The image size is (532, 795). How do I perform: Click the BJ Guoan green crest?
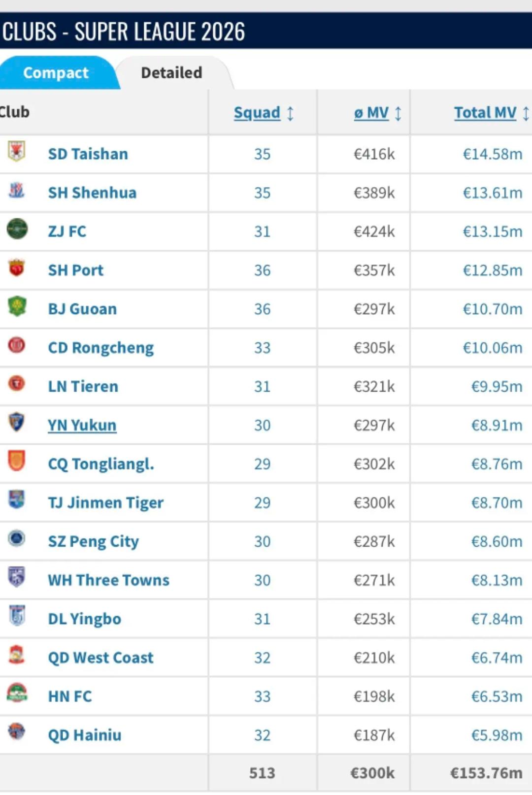pyautogui.click(x=17, y=306)
